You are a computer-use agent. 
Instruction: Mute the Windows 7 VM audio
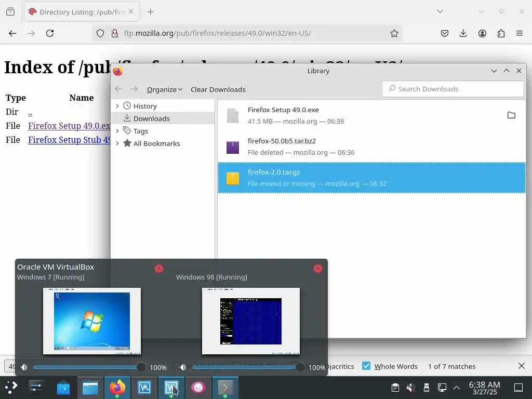[24, 367]
